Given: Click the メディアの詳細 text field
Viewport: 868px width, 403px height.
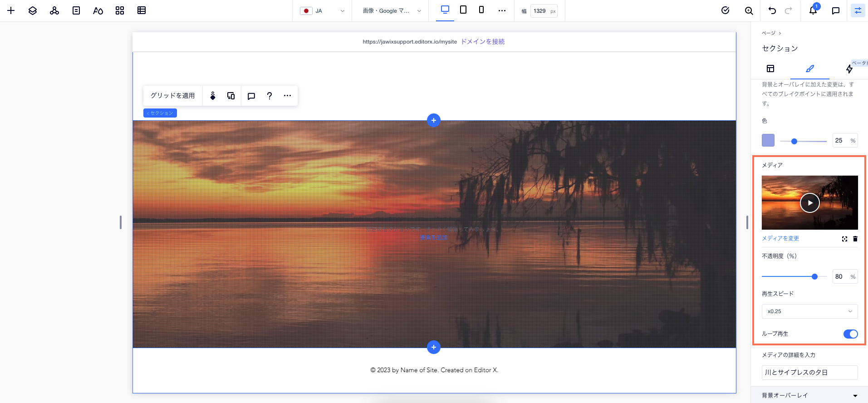Looking at the screenshot, I should [810, 372].
